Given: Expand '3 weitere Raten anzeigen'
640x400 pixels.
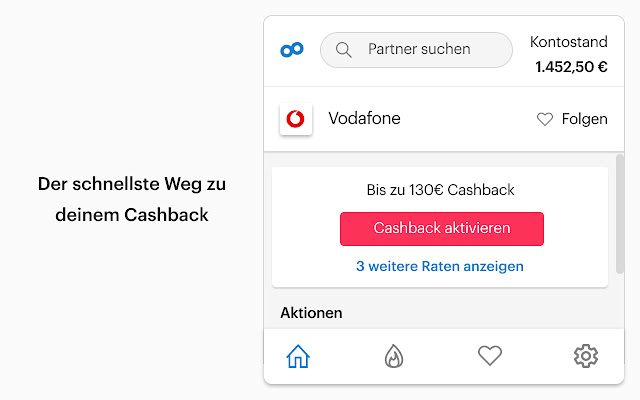Looking at the screenshot, I should click(440, 266).
